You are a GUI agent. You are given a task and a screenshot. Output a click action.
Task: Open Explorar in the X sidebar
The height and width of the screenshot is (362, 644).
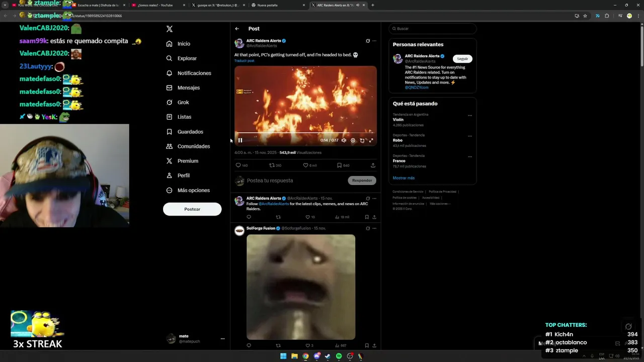coord(182,58)
